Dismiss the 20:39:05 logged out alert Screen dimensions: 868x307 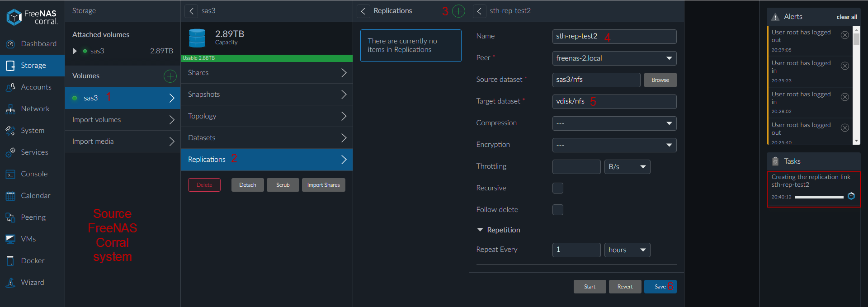[844, 35]
